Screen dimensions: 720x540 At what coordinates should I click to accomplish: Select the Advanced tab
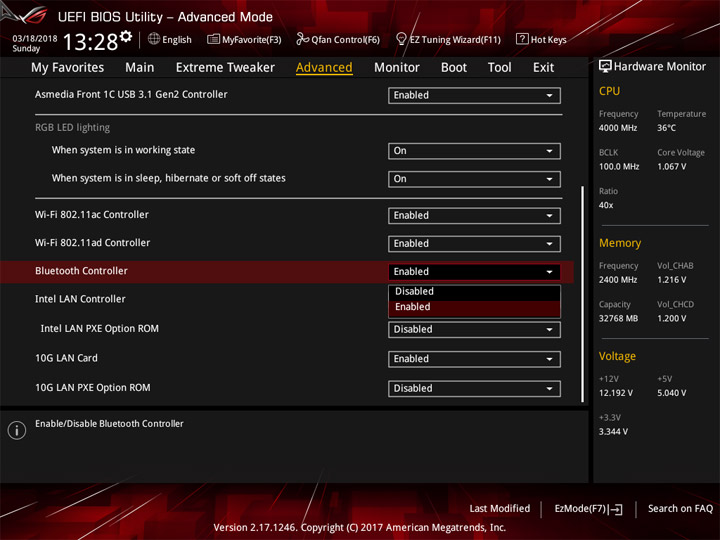pyautogui.click(x=324, y=68)
